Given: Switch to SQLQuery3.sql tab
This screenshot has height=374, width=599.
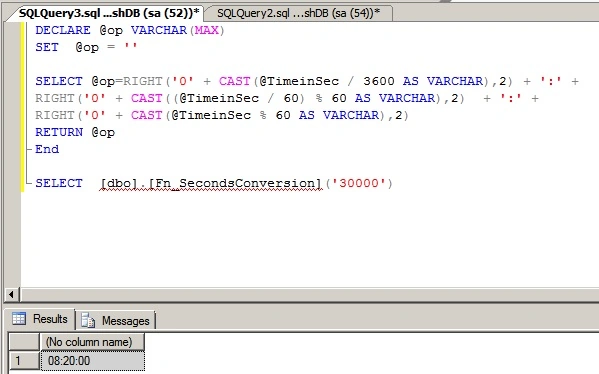Looking at the screenshot, I should click(109, 13).
